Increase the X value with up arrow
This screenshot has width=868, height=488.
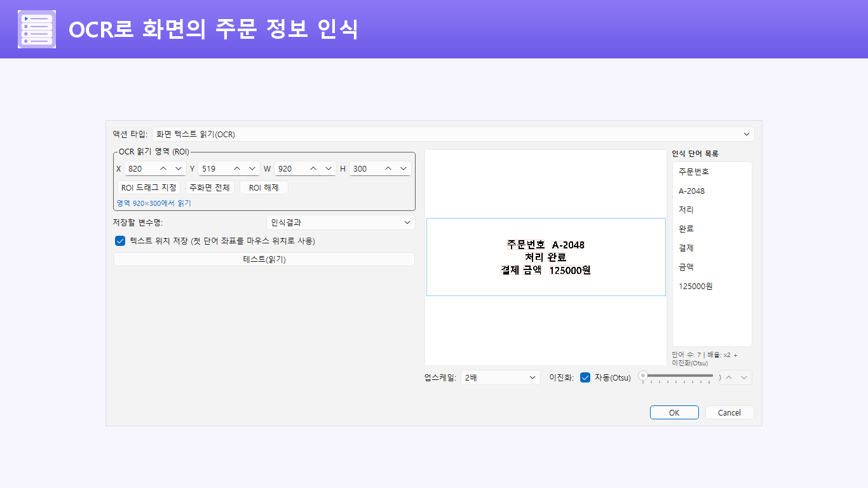click(x=163, y=168)
